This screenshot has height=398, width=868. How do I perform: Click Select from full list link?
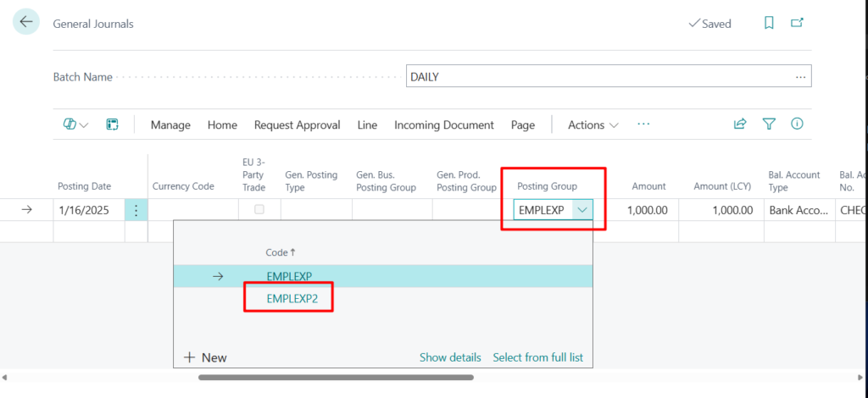click(537, 357)
